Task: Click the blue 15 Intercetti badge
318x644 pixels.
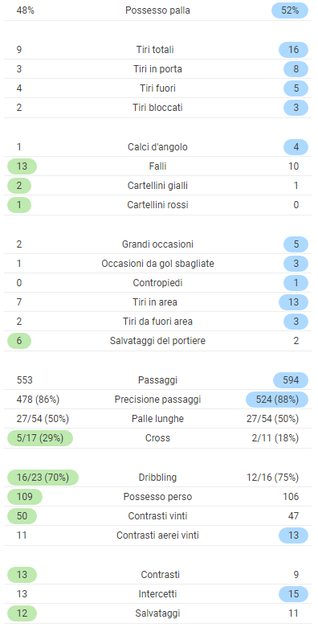Action: point(293,594)
